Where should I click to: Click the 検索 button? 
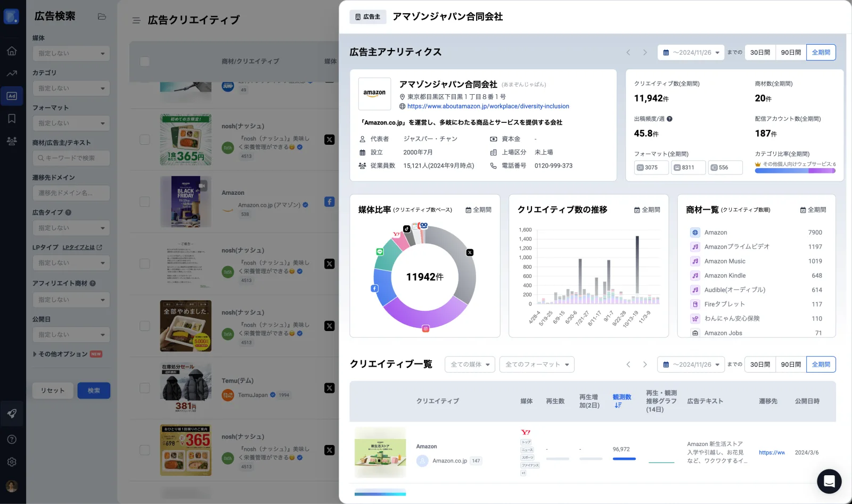tap(94, 391)
